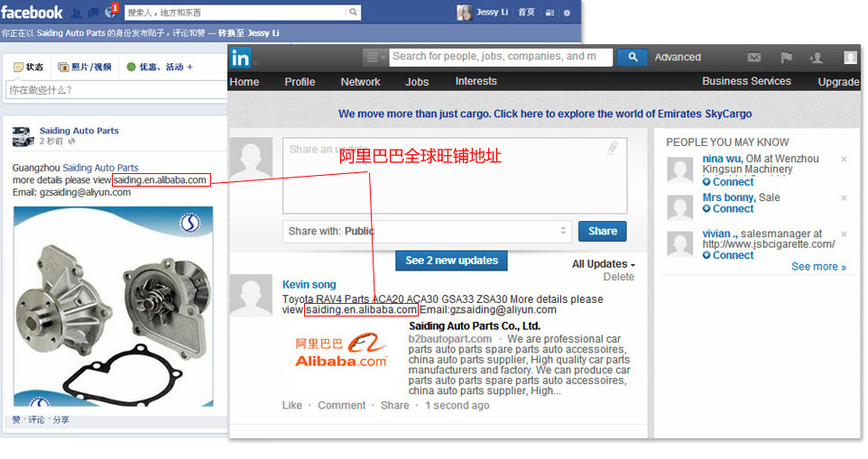The height and width of the screenshot is (459, 868).
Task: Click the LinkedIn logo
Action: [x=241, y=58]
